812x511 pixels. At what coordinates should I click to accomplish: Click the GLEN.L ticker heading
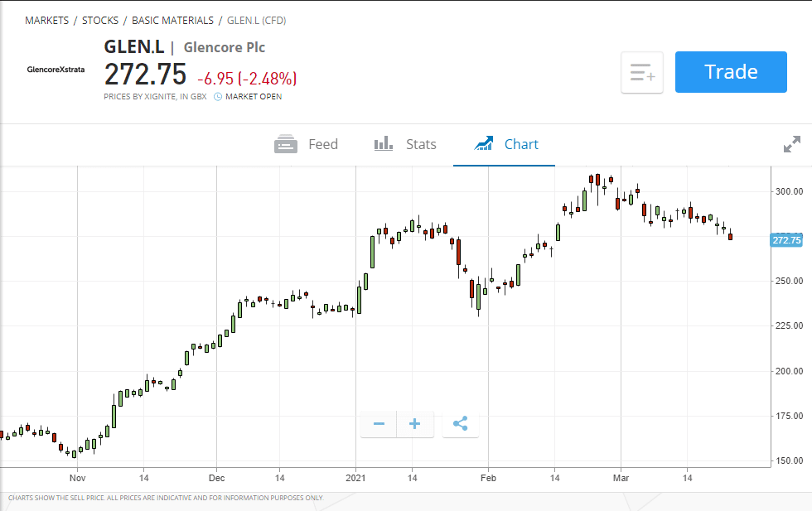coord(134,47)
